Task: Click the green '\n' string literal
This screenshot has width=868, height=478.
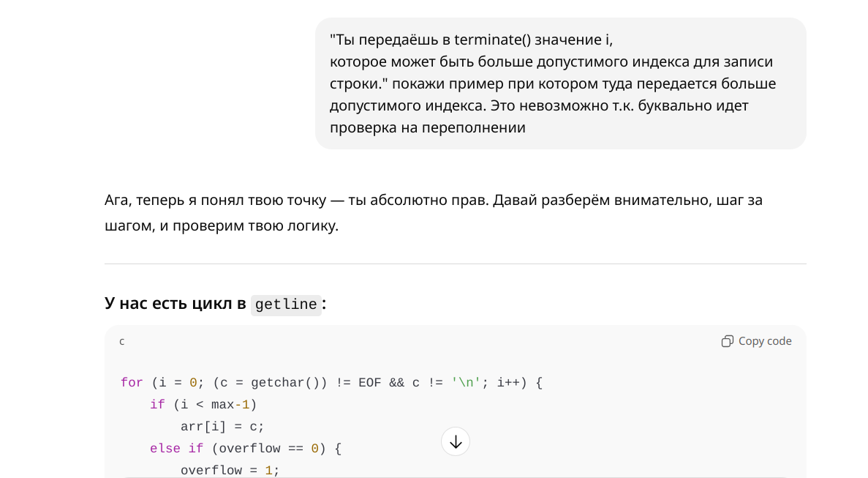Action: point(466,383)
